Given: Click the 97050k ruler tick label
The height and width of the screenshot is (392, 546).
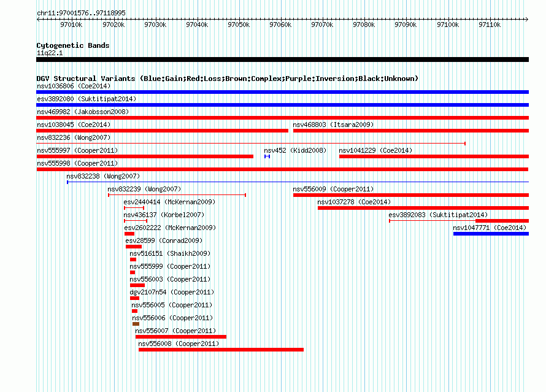Looking at the screenshot, I should pyautogui.click(x=239, y=25).
